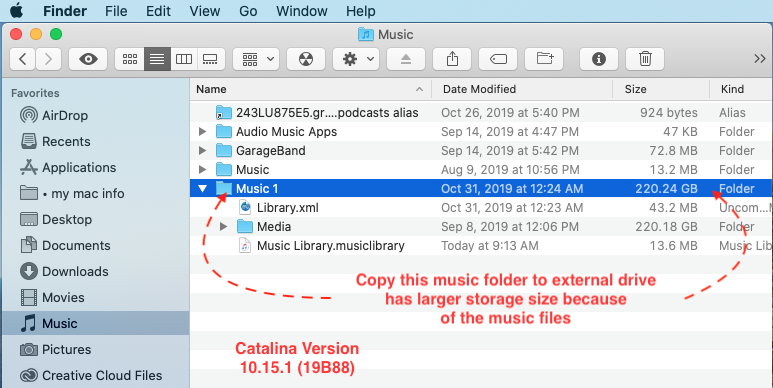
Task: Open the Apple menu
Action: 16,10
